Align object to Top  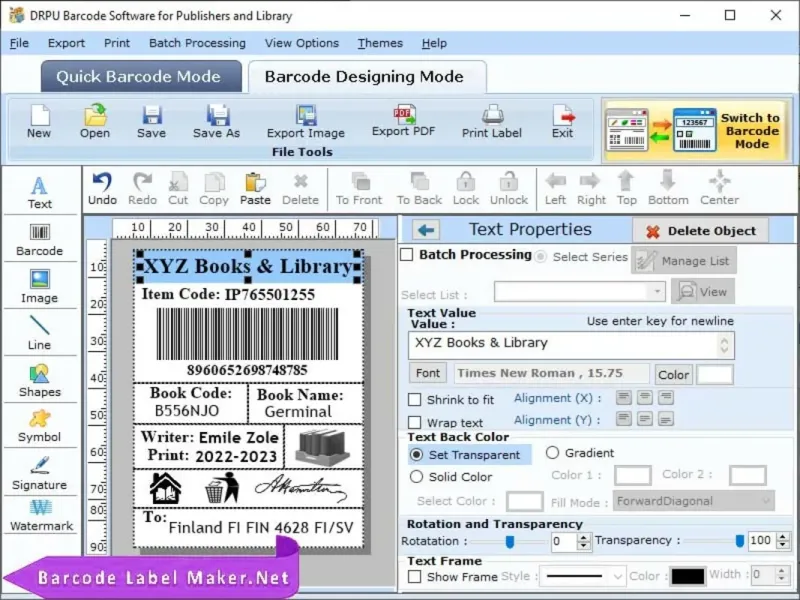tap(627, 189)
